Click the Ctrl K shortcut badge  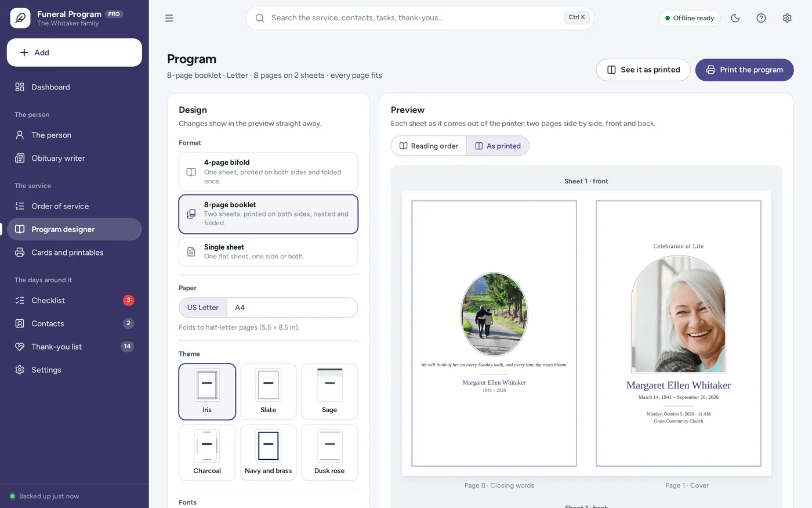click(577, 17)
